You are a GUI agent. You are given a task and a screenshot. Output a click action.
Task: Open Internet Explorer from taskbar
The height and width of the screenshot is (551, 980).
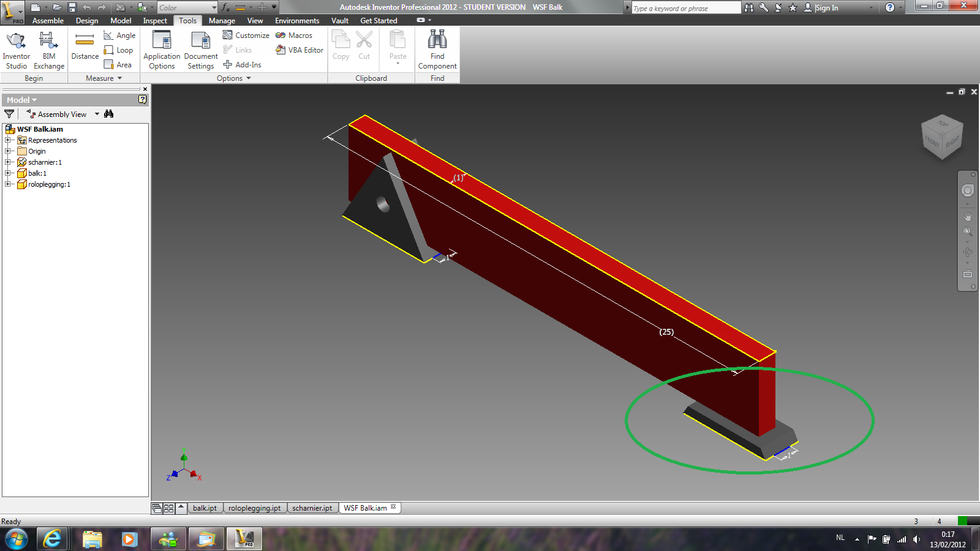(x=53, y=539)
